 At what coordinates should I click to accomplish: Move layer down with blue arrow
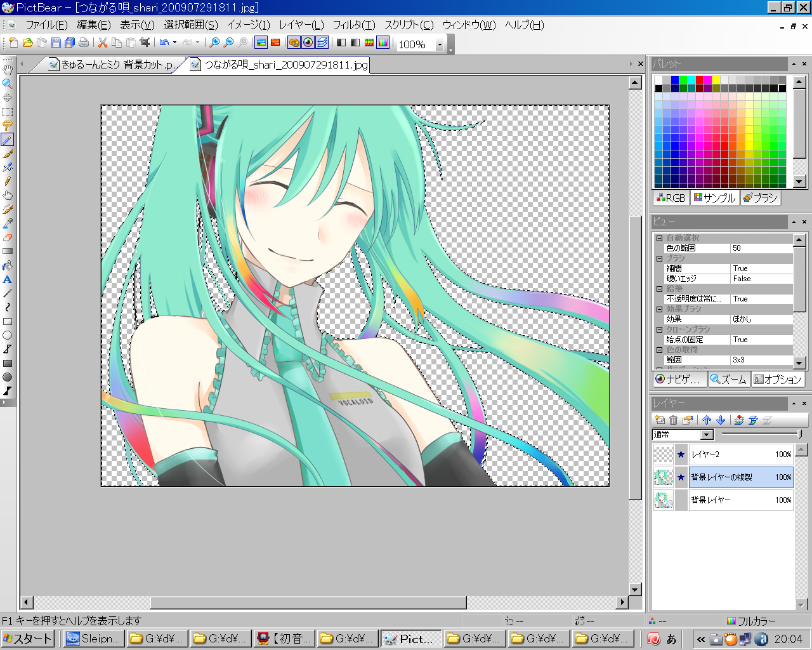click(721, 420)
